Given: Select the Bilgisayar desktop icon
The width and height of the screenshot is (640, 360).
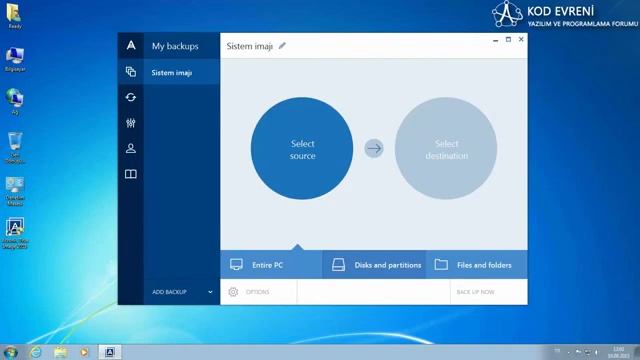Looking at the screenshot, I should (x=15, y=60).
